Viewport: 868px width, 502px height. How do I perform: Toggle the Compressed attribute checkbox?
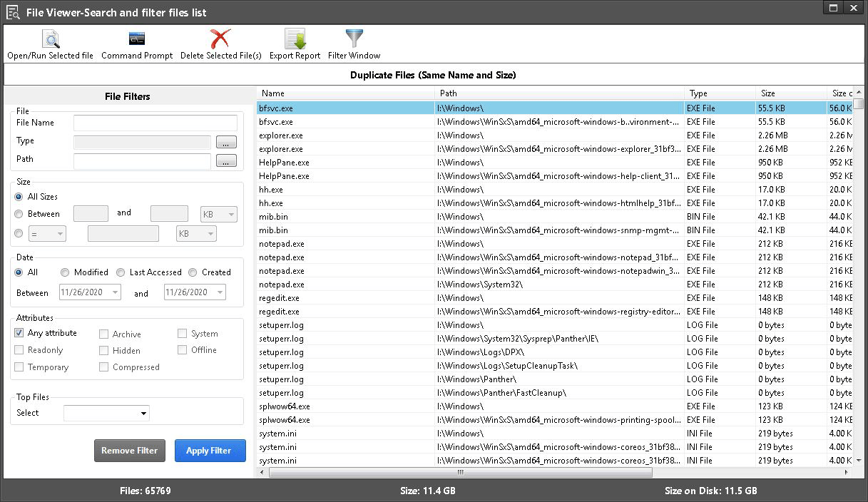click(x=103, y=367)
